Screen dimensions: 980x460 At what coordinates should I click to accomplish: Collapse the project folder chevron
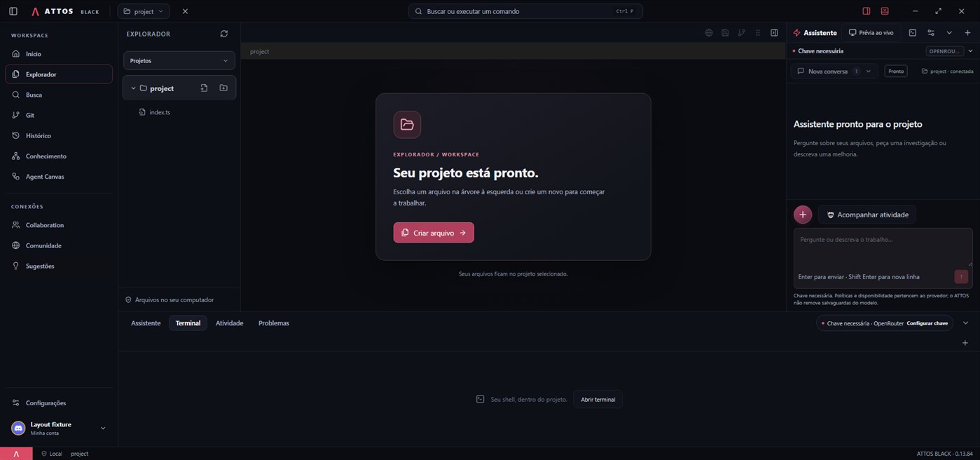[x=133, y=88]
